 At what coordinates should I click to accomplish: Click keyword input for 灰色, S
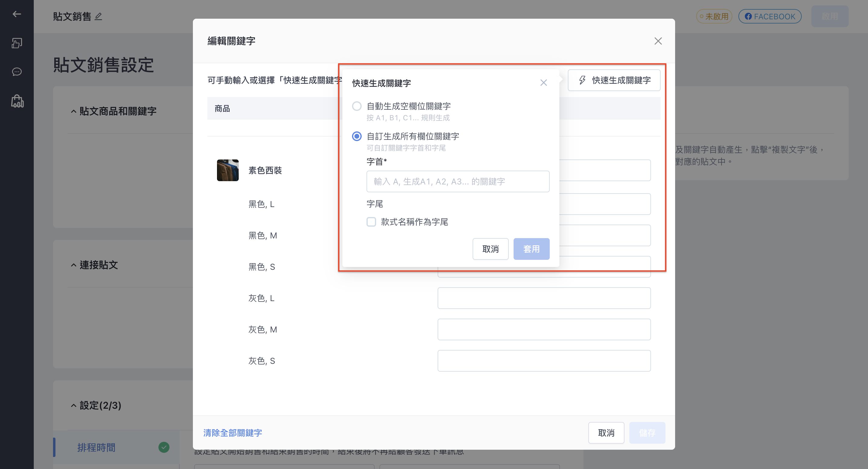coord(544,360)
